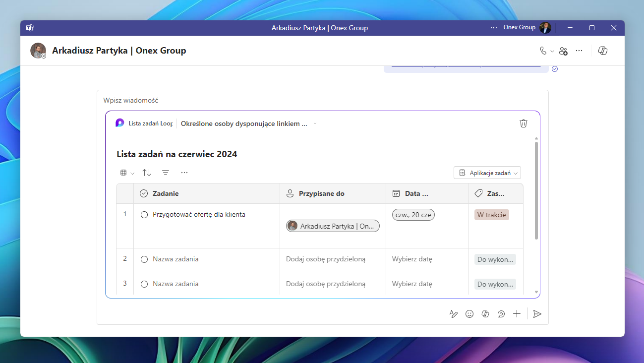
Task: Expand the call options chevron
Action: point(552,51)
